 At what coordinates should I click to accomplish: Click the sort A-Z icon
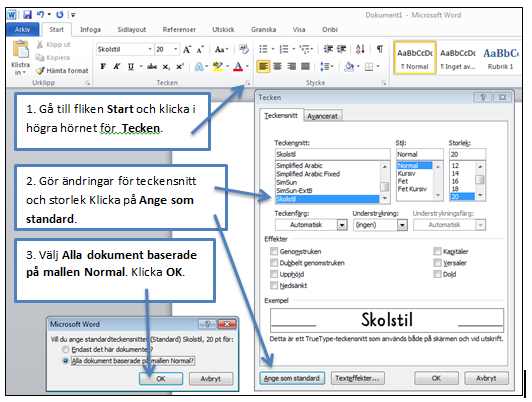tap(360, 49)
